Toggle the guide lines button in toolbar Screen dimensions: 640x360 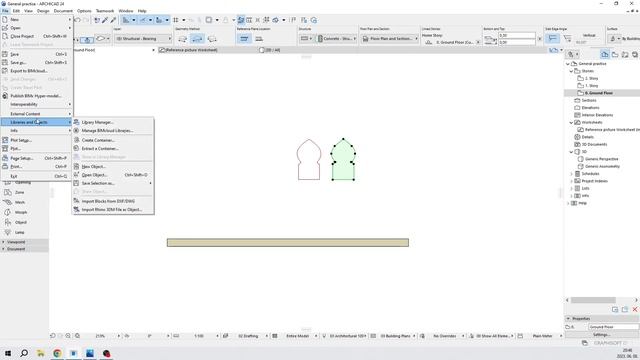click(126, 20)
